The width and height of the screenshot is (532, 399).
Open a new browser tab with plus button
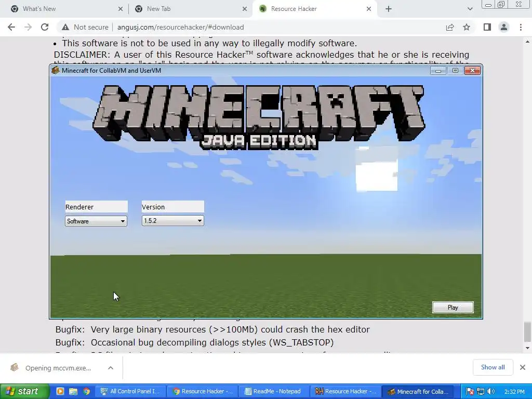point(389,9)
